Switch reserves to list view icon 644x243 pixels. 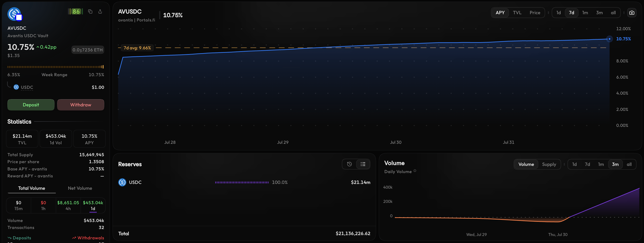363,164
